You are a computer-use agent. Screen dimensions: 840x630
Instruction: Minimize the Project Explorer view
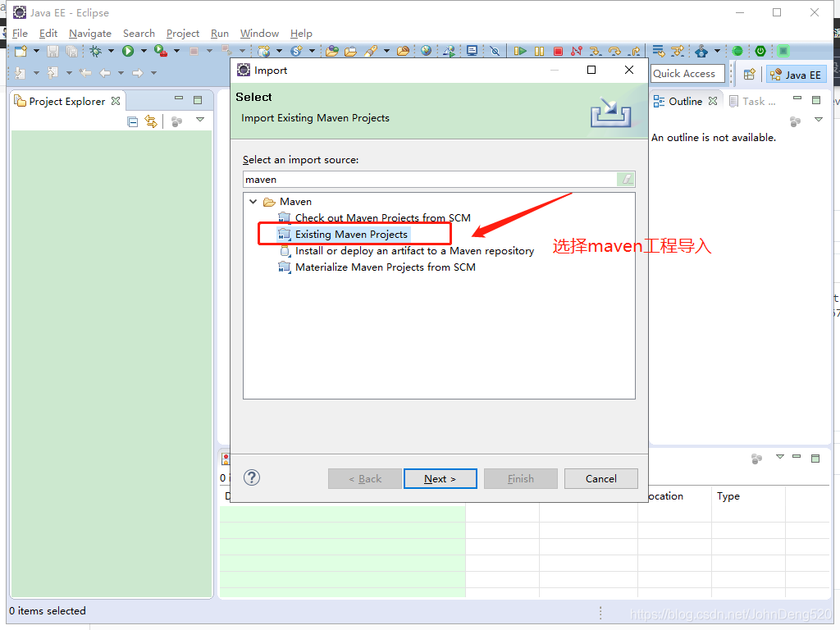[179, 98]
